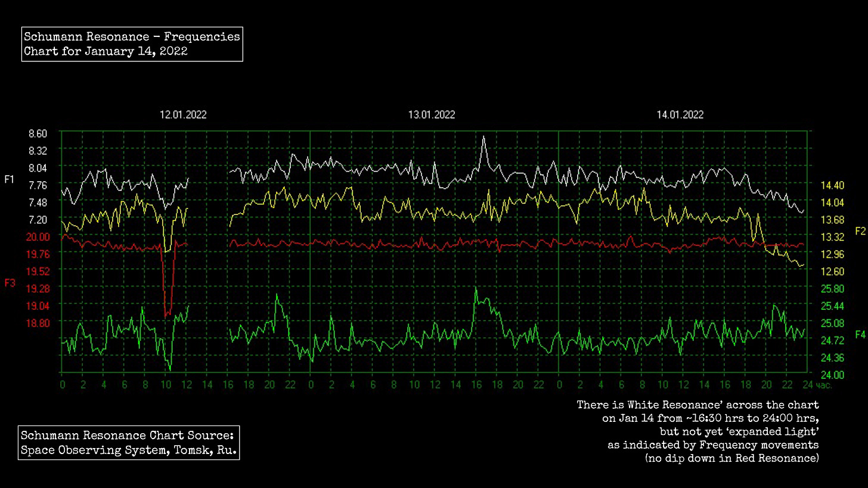Click 'as indicated by Frequency movements' line
868x488 pixels.
[713, 445]
